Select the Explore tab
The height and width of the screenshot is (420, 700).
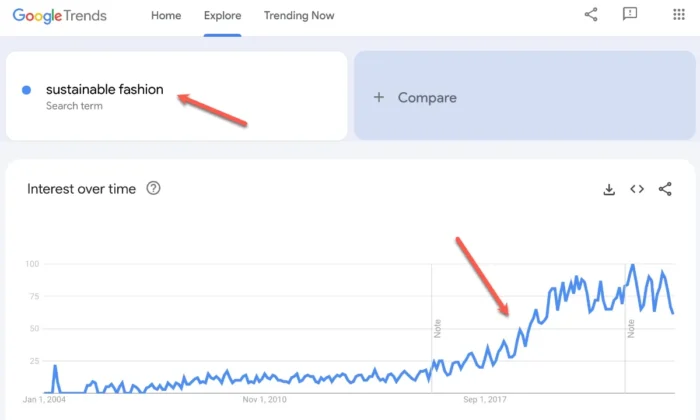[222, 16]
